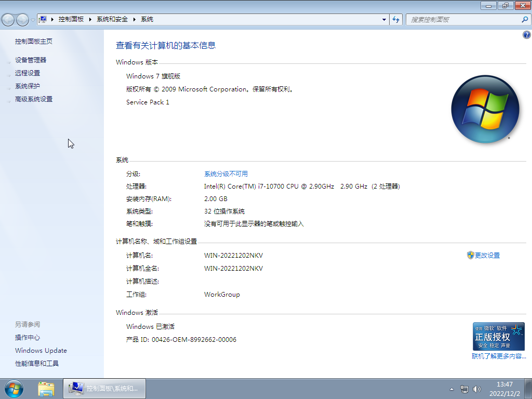Navigate back using the back arrow

tap(8, 19)
